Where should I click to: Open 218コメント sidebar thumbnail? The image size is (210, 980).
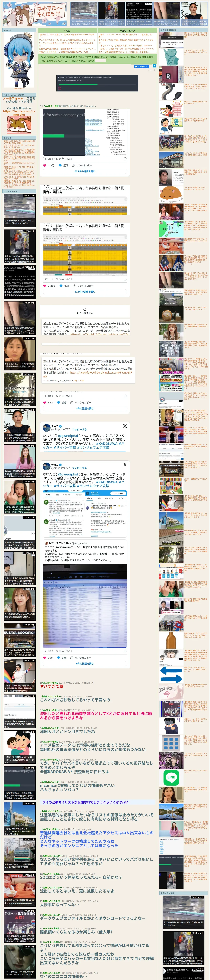coord(20,353)
